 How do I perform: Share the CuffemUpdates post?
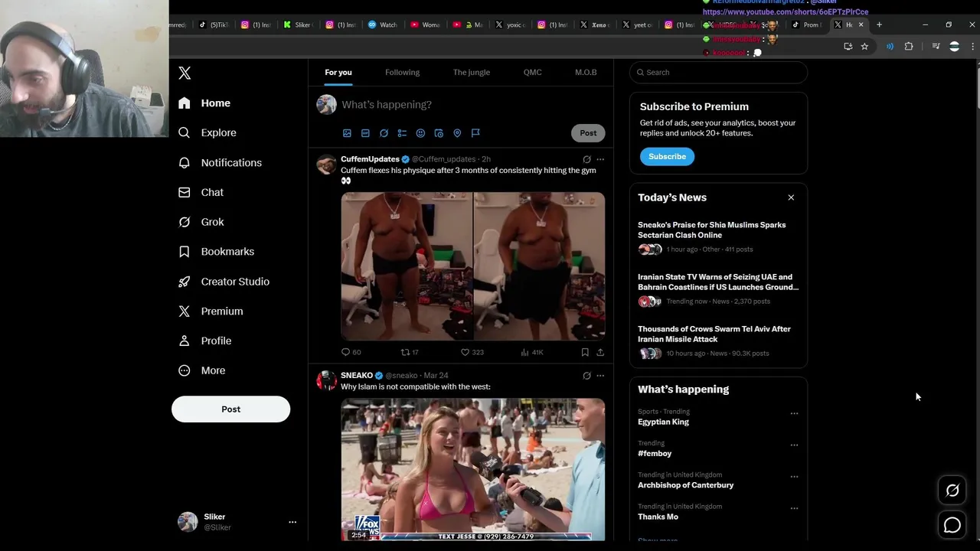pos(600,352)
